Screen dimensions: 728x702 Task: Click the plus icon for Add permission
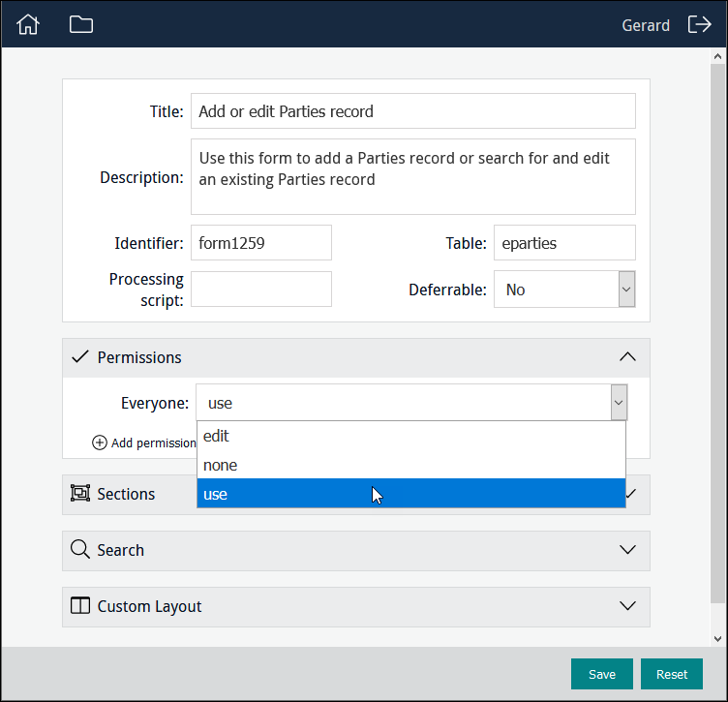(x=99, y=443)
